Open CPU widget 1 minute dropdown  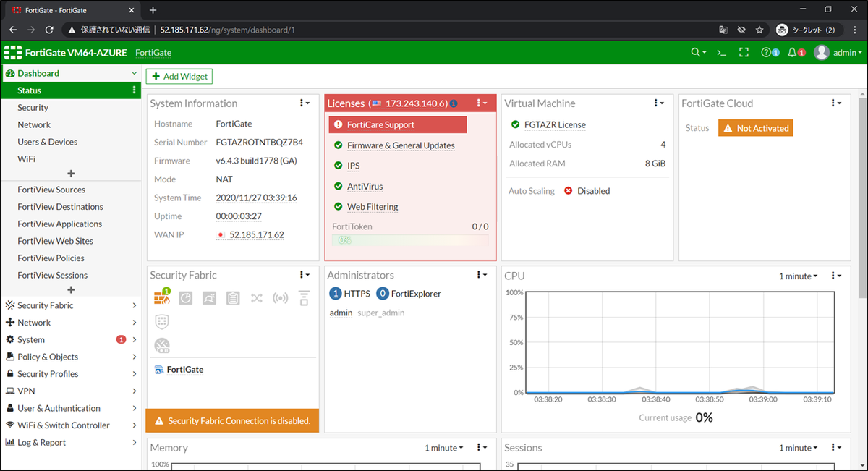799,276
